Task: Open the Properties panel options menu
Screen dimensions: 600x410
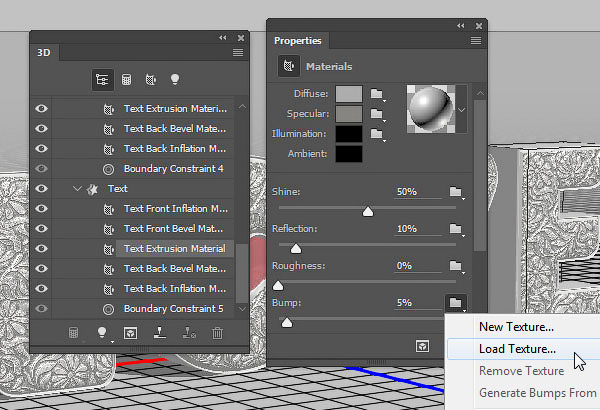Action: point(476,41)
